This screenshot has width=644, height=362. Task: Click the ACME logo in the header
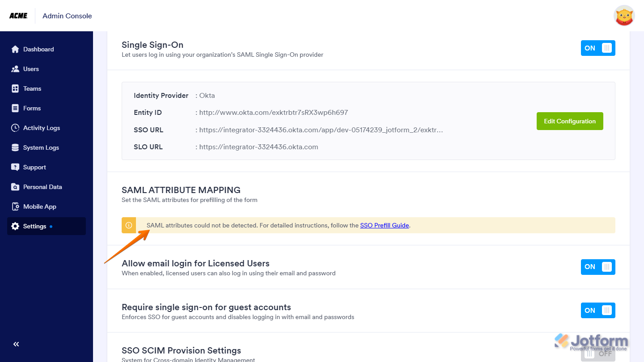click(x=18, y=15)
